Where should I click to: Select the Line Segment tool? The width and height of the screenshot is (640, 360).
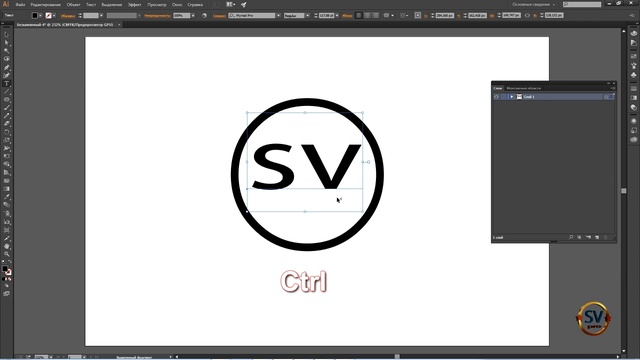[x=7, y=92]
